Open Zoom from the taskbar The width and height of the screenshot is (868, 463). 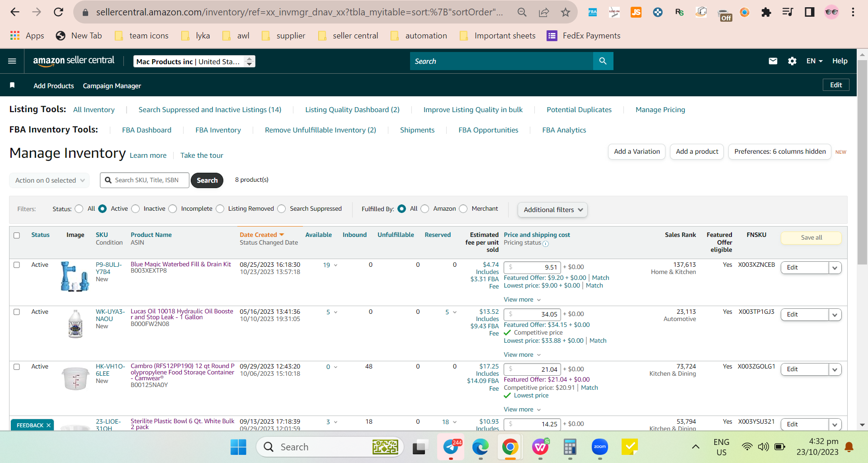pos(600,447)
